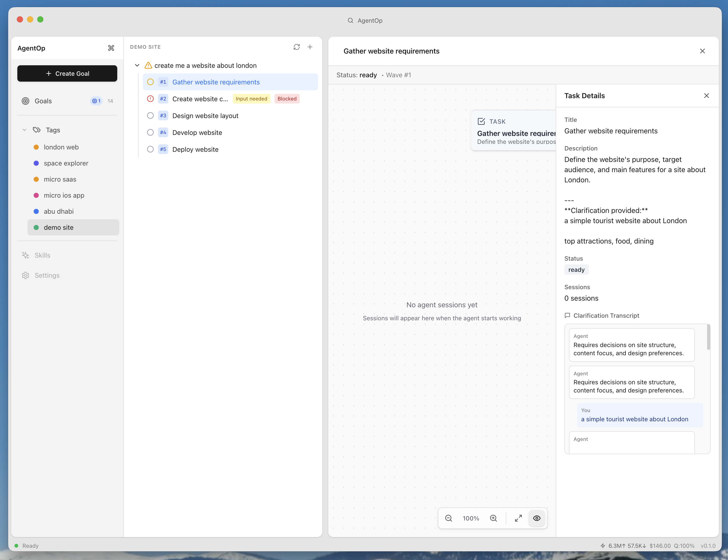Zoom in the canvas view
The image size is (728, 560).
point(493,518)
